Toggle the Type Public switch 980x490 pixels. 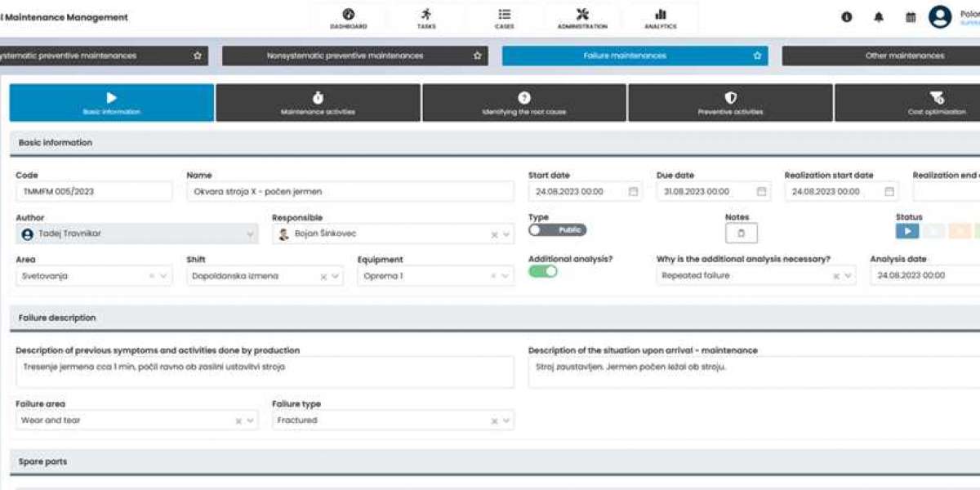click(558, 230)
